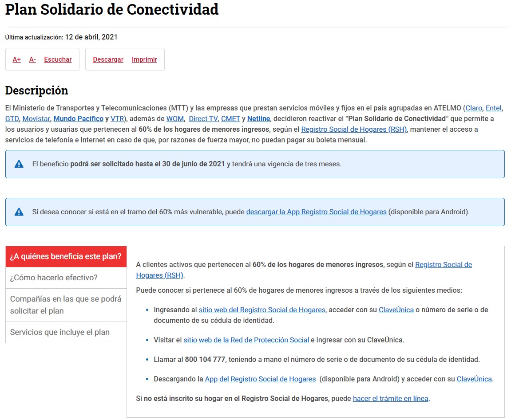Open the sitio web de la Red de Protección Social
This screenshot has width=523, height=420.
(x=246, y=340)
